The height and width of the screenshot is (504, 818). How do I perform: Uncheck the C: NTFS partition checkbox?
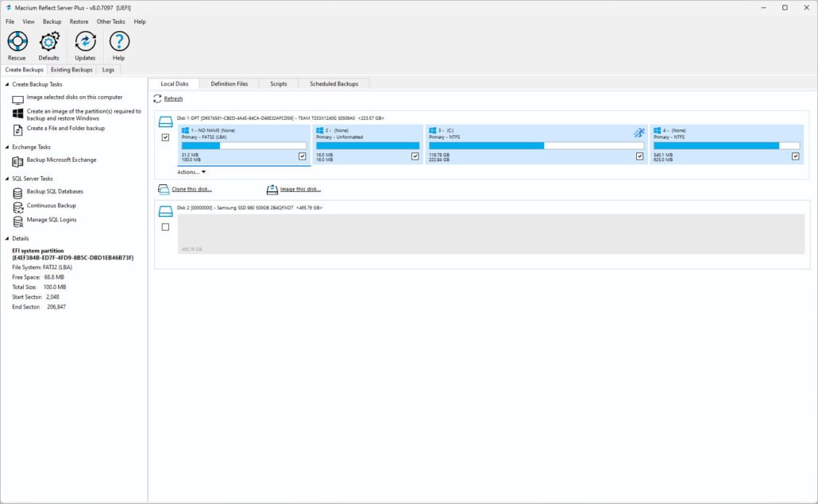[640, 156]
